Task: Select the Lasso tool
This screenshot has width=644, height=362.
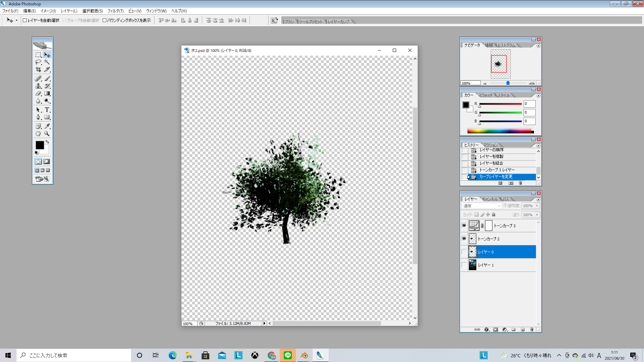Action: click(x=38, y=62)
